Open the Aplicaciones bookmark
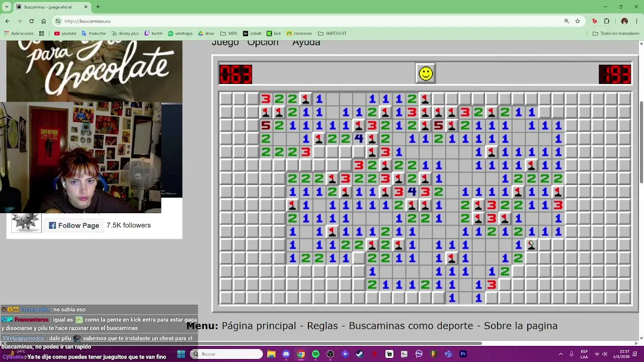This screenshot has height=362, width=644. pos(19,34)
